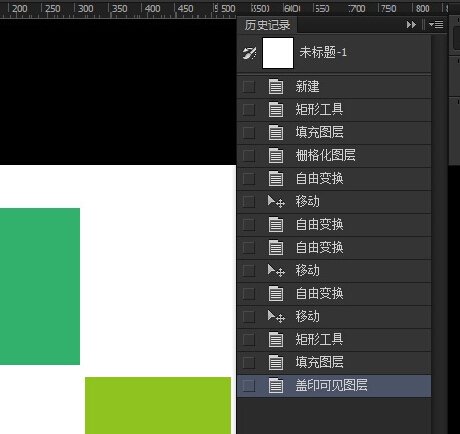Click the document icon beside 盖印可见图层

pos(276,386)
